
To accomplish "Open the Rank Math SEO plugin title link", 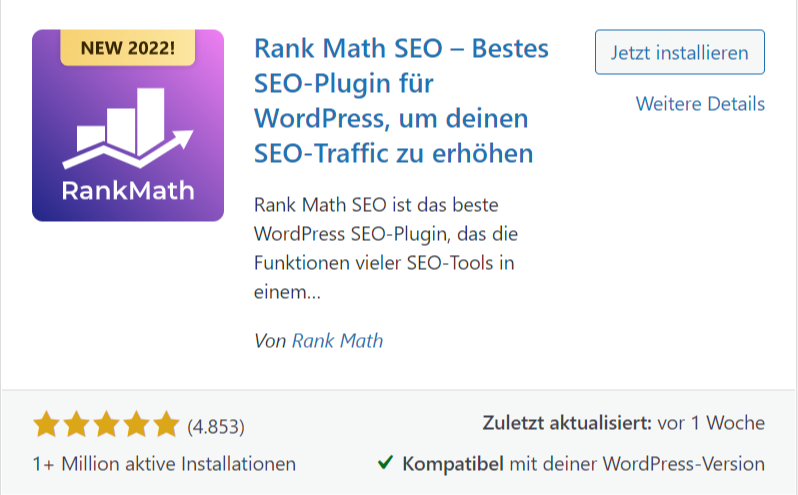I will click(x=401, y=101).
